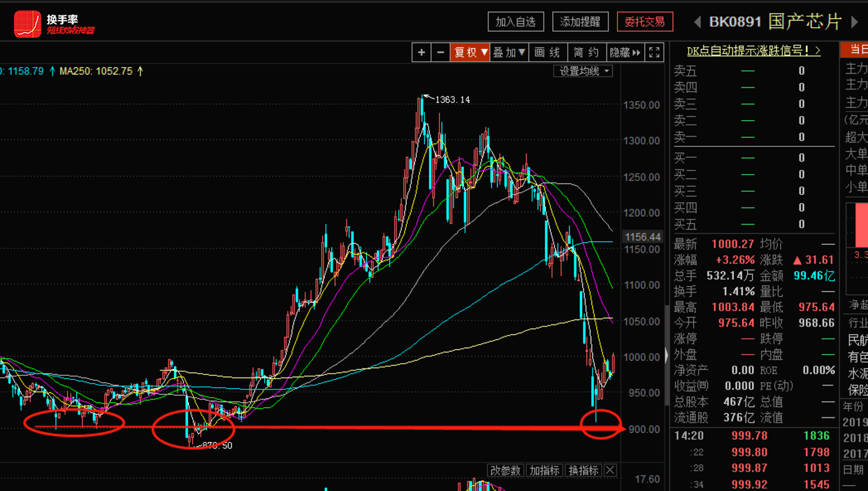Viewport: 868px width, 491px height.
Task: Click the 卖五 order book row
Action: click(x=753, y=71)
